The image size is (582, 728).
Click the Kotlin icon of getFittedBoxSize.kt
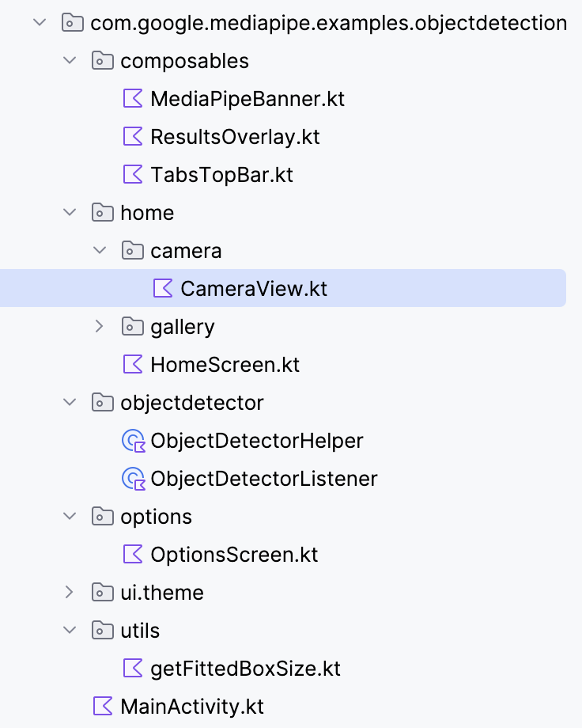133,668
